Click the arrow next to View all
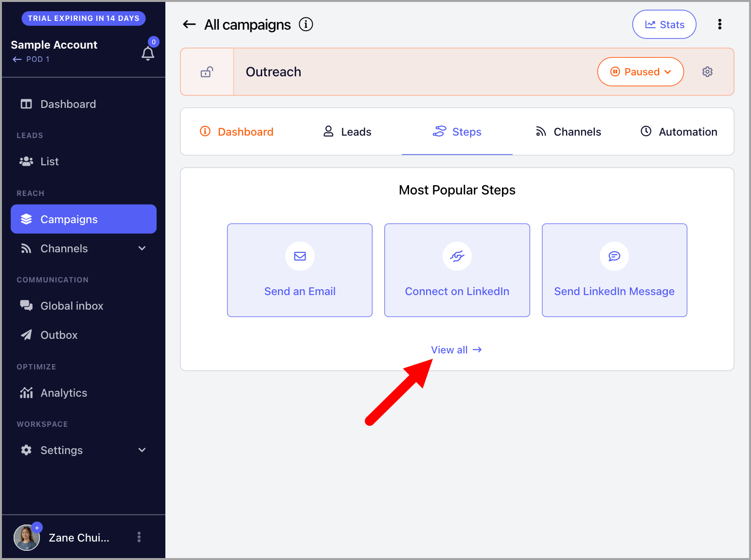 tap(477, 350)
